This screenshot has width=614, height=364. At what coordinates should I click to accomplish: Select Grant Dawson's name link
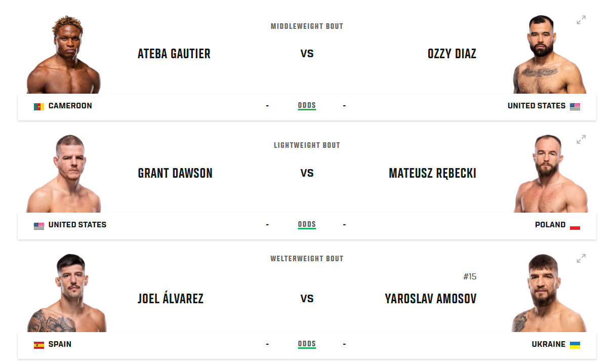pos(175,173)
